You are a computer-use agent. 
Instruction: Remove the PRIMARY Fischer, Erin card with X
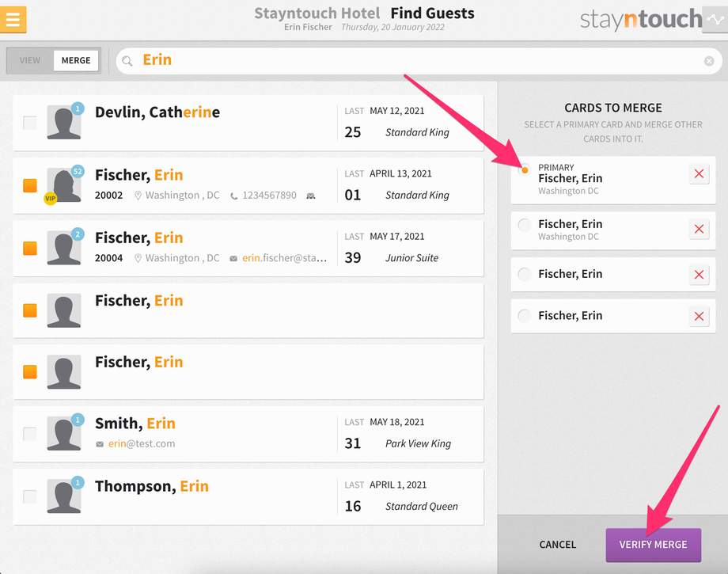pyautogui.click(x=699, y=173)
